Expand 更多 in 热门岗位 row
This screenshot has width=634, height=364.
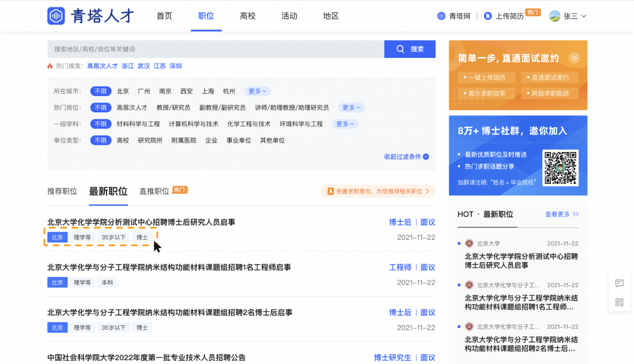point(352,107)
